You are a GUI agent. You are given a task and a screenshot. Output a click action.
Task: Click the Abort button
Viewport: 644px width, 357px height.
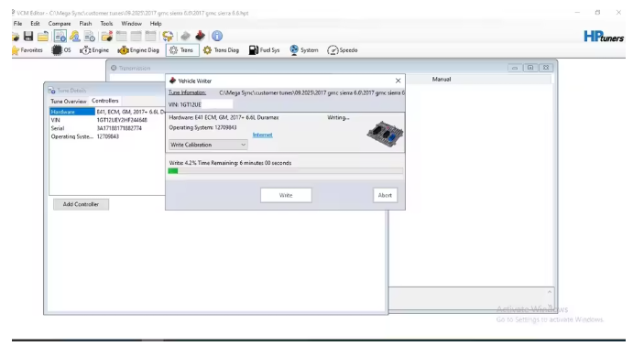point(385,195)
